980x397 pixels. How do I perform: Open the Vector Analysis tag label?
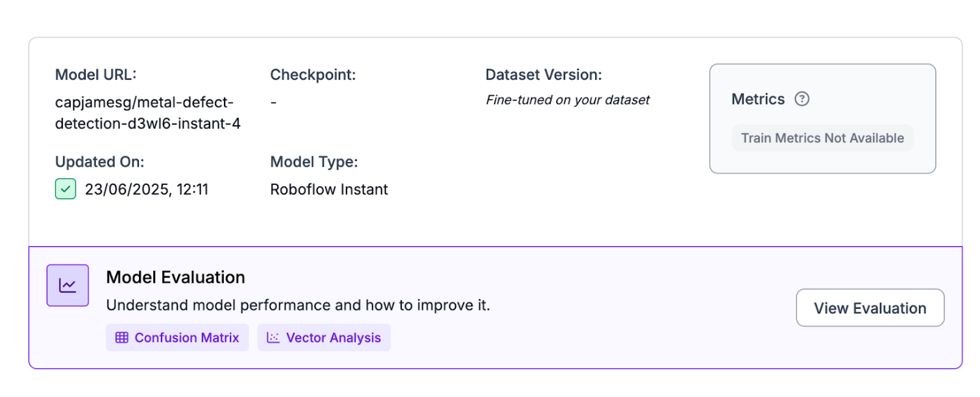334,338
